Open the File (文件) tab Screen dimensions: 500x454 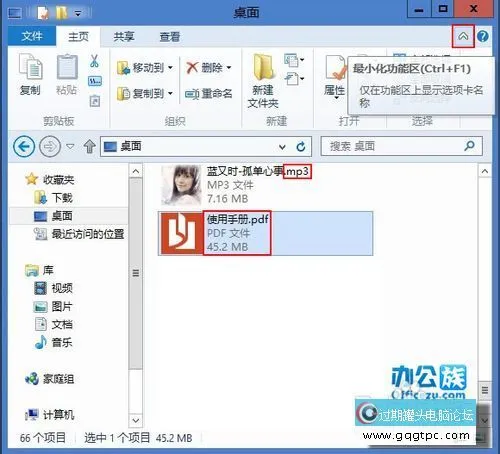click(x=32, y=36)
